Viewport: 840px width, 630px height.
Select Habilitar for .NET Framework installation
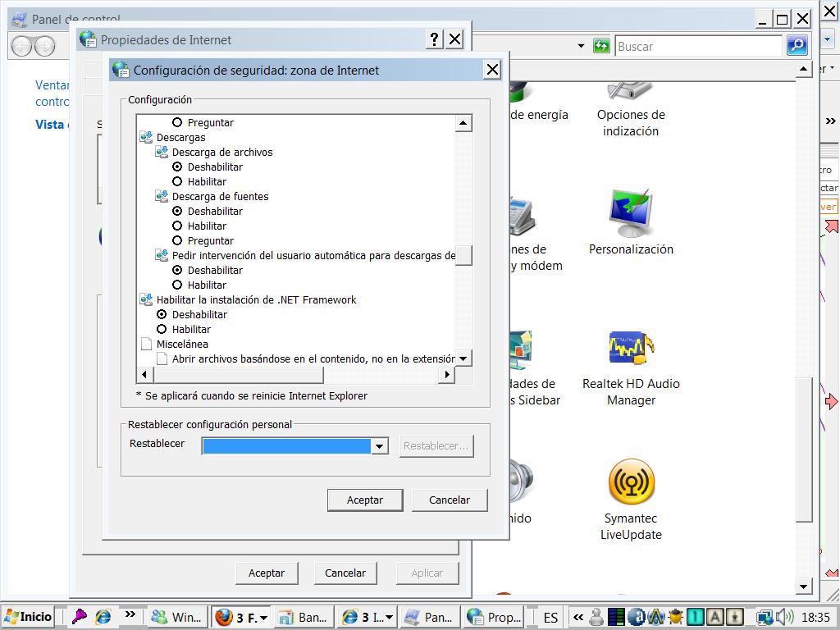pyautogui.click(x=162, y=329)
